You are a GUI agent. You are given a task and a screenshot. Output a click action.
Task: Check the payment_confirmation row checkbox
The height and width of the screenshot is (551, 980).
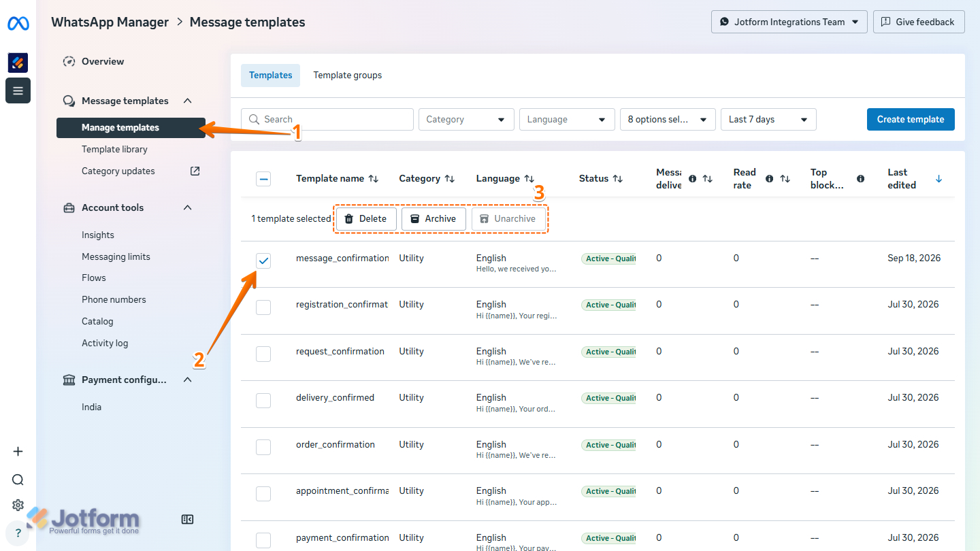[x=263, y=540]
